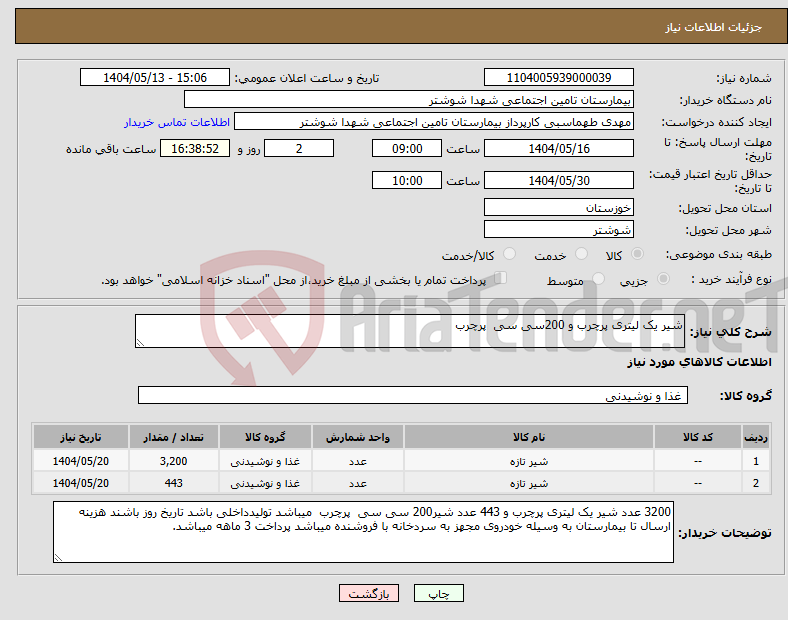Select the جزیی purchase type radio
788x620 pixels.
(663, 279)
